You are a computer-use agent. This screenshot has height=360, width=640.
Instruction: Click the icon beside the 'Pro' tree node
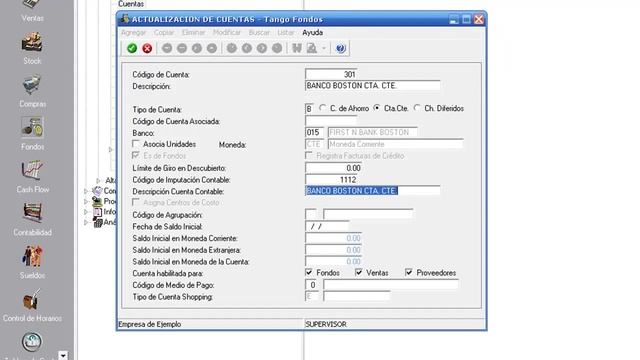[x=97, y=201]
